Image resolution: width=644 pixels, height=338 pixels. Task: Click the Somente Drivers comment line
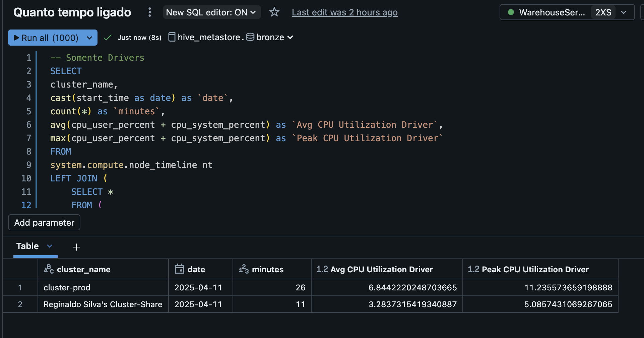[97, 58]
